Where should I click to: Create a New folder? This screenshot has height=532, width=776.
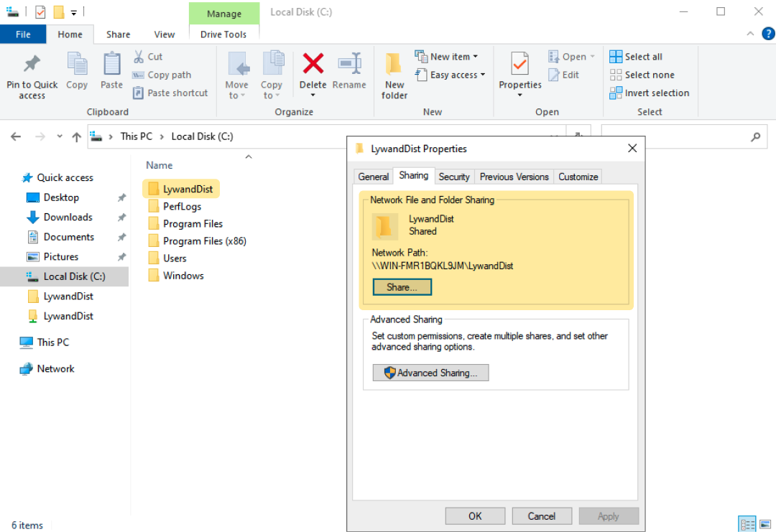tap(394, 76)
